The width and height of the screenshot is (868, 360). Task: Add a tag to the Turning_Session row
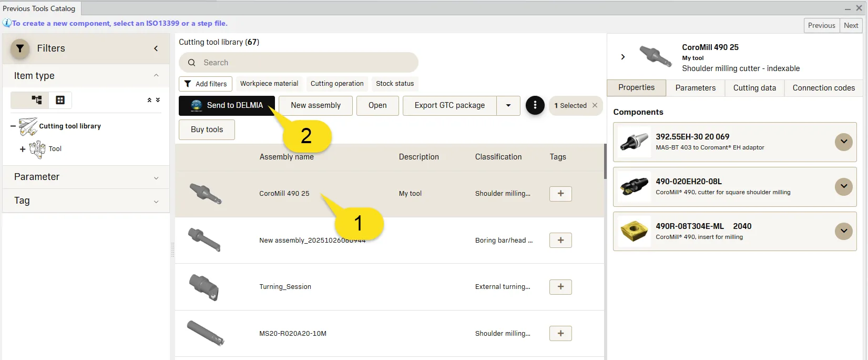560,287
